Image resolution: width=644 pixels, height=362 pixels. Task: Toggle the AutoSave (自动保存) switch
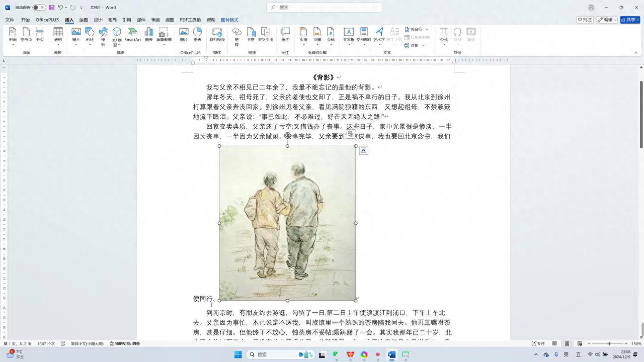click(x=38, y=8)
